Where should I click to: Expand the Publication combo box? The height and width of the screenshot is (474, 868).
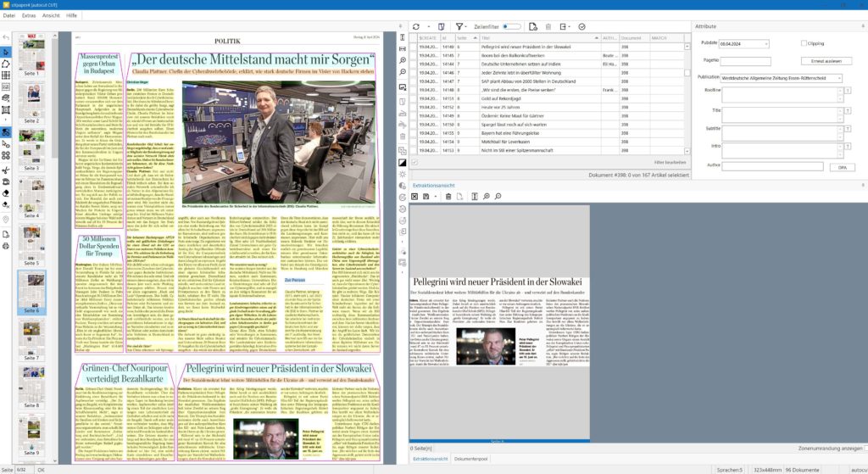click(x=839, y=78)
